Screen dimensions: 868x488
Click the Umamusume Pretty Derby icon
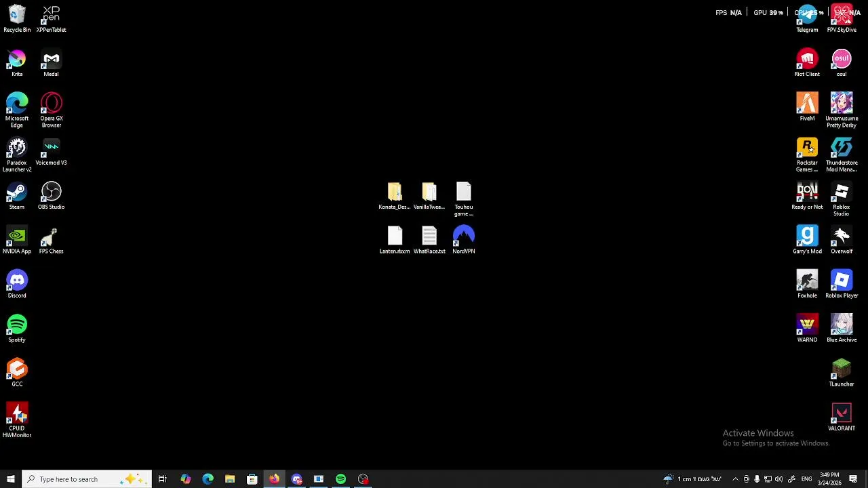(x=842, y=110)
